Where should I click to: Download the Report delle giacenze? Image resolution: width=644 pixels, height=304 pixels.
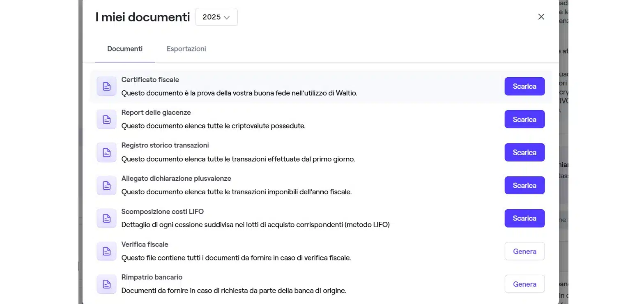pyautogui.click(x=524, y=119)
